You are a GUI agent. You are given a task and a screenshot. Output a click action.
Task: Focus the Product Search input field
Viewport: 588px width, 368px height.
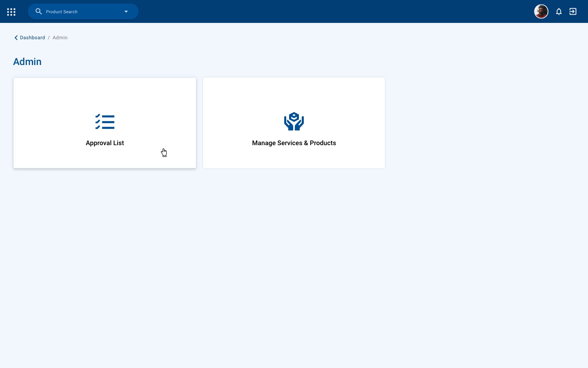coord(83,12)
